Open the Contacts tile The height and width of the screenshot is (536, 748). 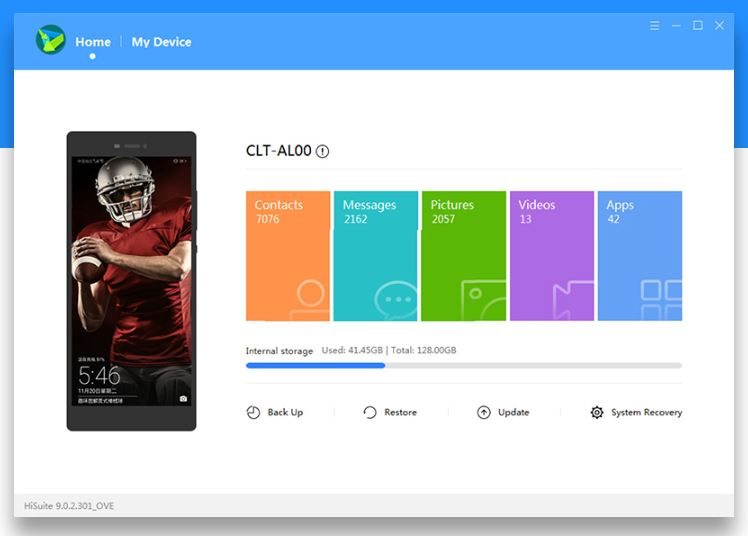(288, 256)
